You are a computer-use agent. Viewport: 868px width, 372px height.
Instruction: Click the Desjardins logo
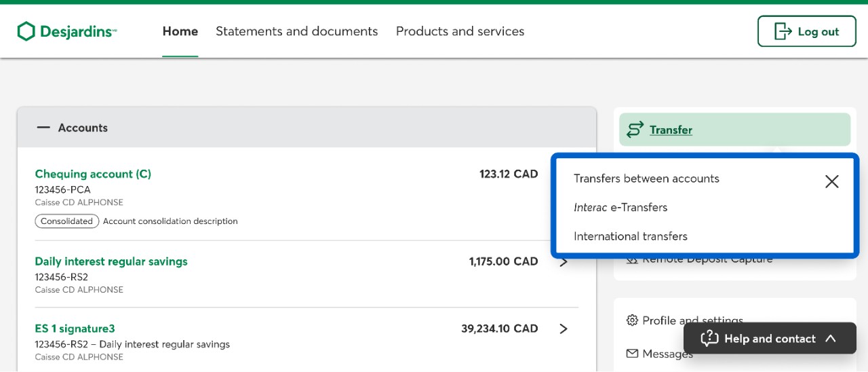(66, 31)
